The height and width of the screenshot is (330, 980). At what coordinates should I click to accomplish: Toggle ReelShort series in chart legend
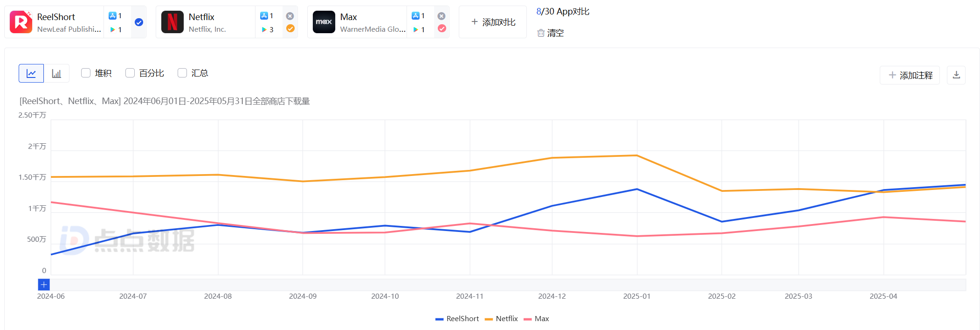pos(457,319)
